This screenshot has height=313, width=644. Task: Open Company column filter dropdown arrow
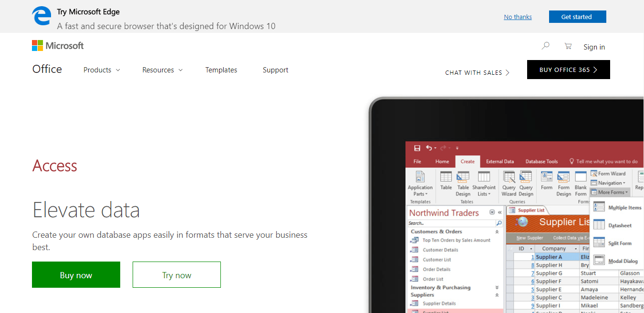point(575,249)
